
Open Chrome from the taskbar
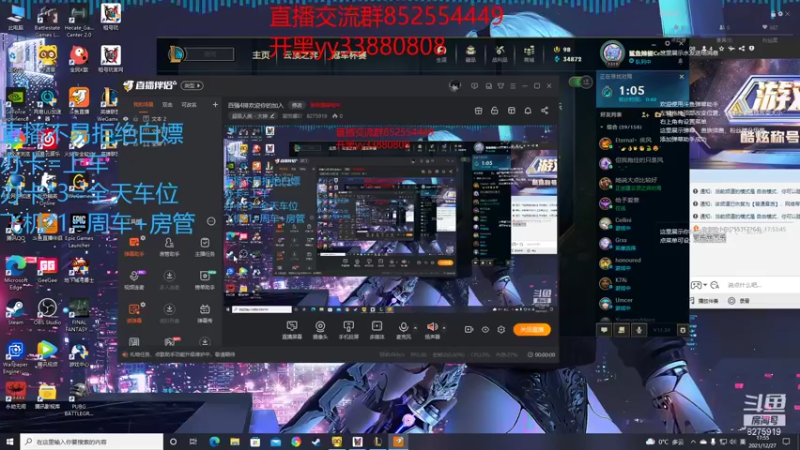pos(296,442)
